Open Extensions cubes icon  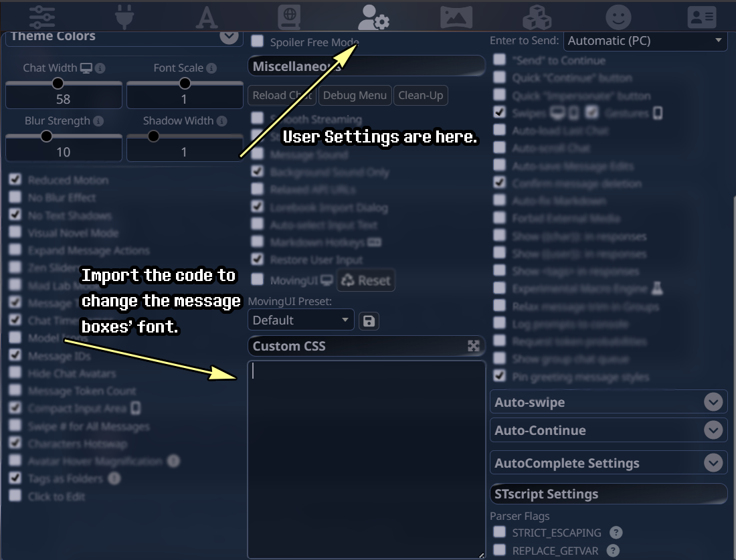point(537,17)
